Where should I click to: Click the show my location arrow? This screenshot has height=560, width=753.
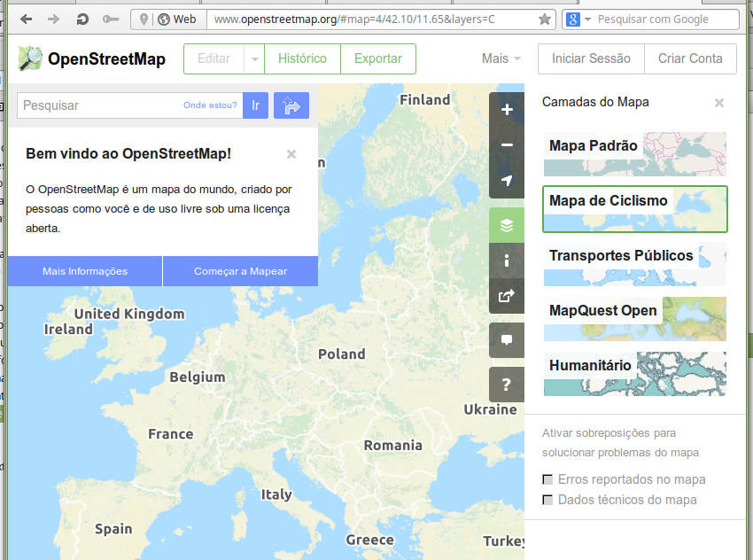[x=506, y=182]
